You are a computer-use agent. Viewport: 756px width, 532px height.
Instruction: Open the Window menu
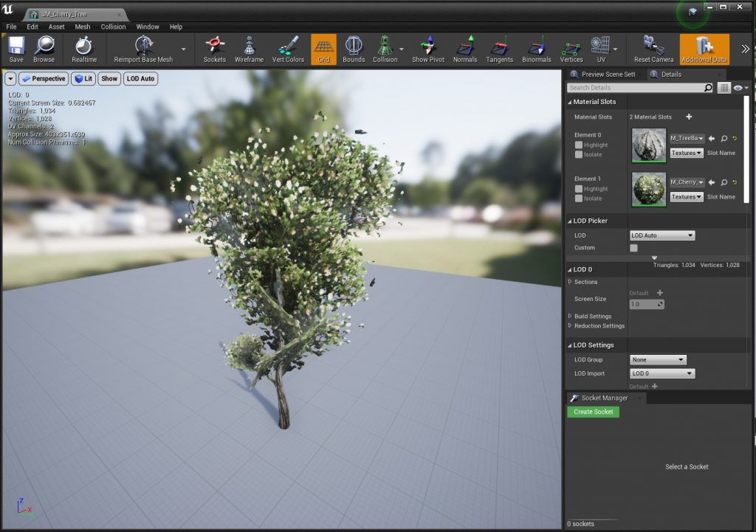(148, 27)
